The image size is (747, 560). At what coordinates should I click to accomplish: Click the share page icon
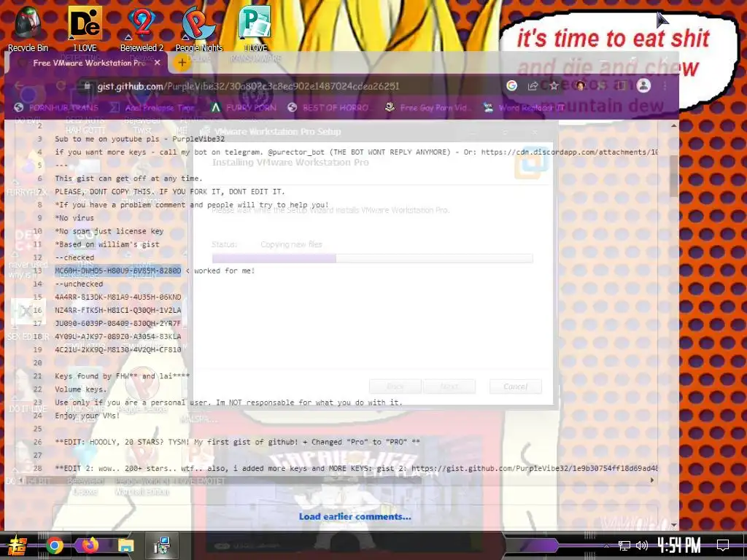pos(533,86)
